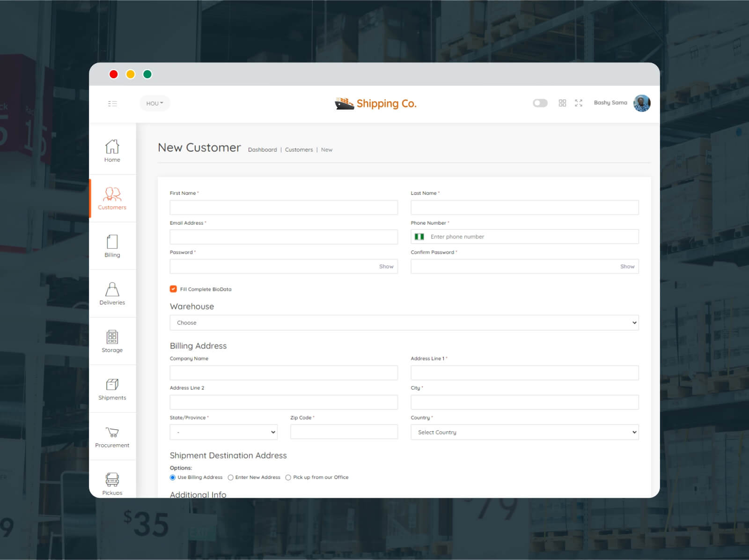Click the Company Name input field
Screen dimensions: 749x560
click(x=284, y=373)
